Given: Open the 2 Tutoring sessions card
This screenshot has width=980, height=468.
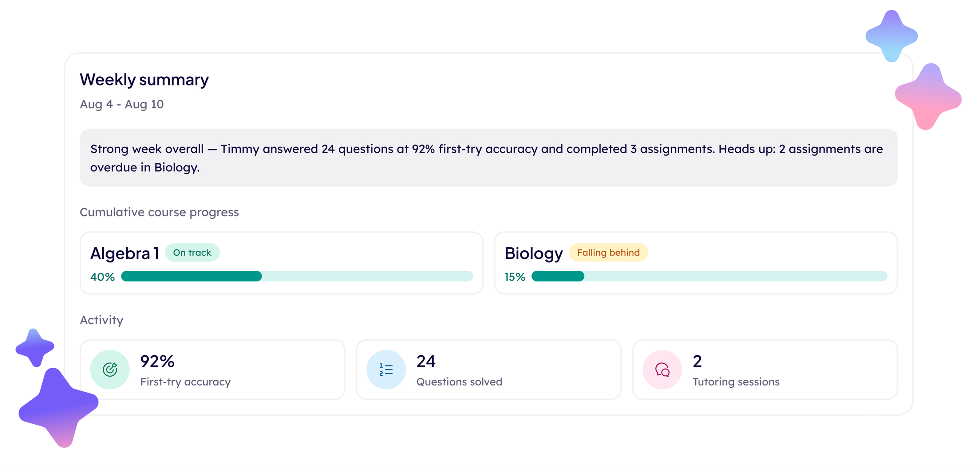Looking at the screenshot, I should [765, 369].
